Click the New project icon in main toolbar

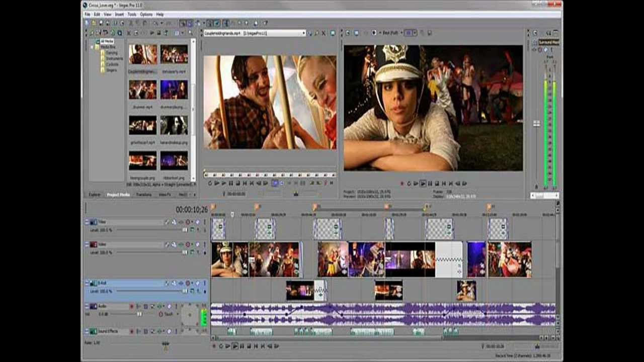[87, 23]
